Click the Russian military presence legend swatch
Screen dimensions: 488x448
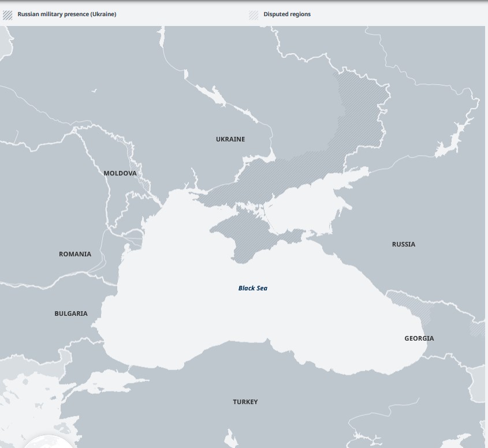point(8,14)
